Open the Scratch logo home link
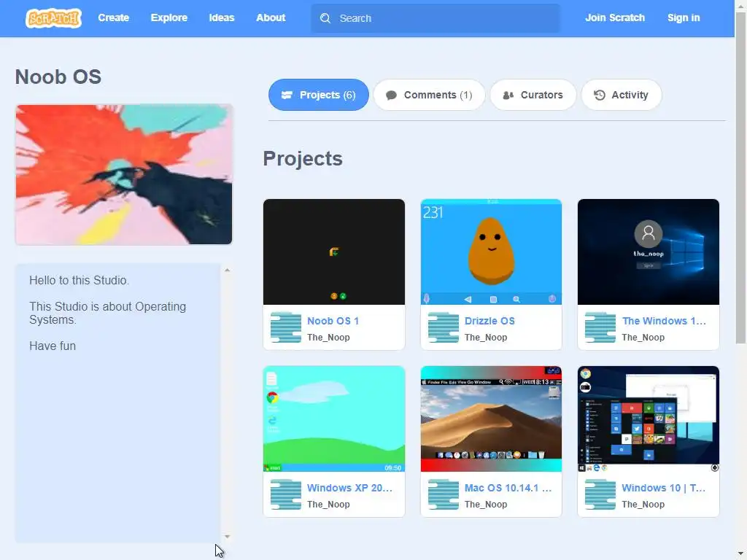 [x=53, y=18]
